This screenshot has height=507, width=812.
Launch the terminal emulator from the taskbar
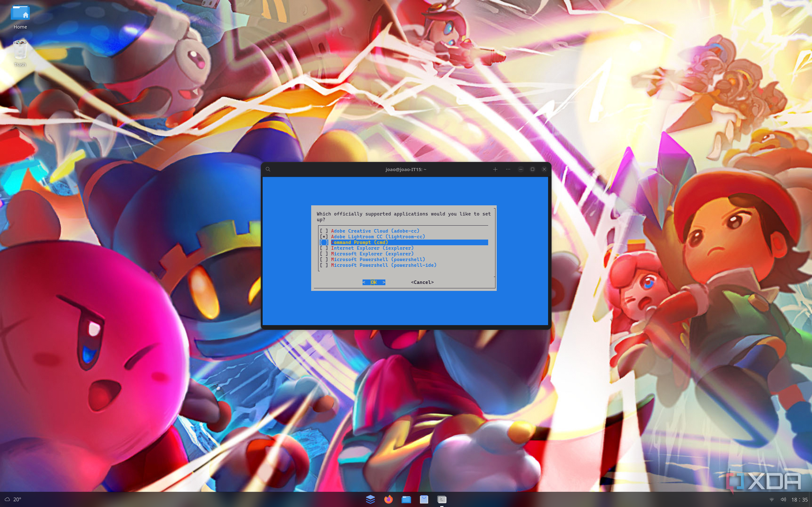[x=442, y=499]
